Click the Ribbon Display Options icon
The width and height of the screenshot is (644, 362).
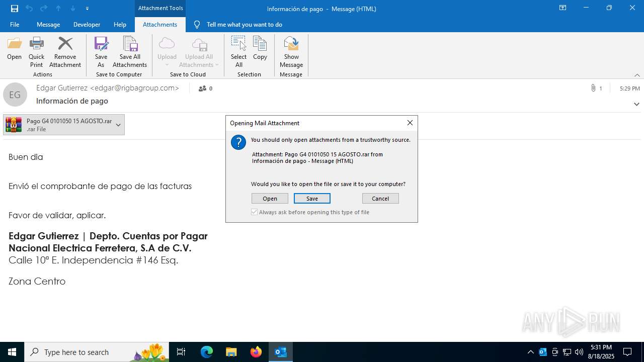coord(563,8)
